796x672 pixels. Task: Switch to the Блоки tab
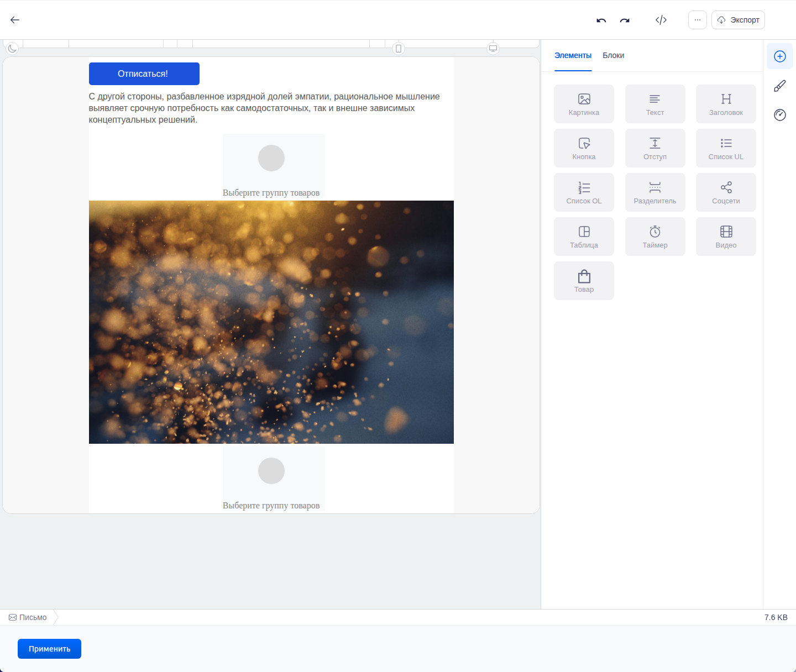tap(614, 55)
